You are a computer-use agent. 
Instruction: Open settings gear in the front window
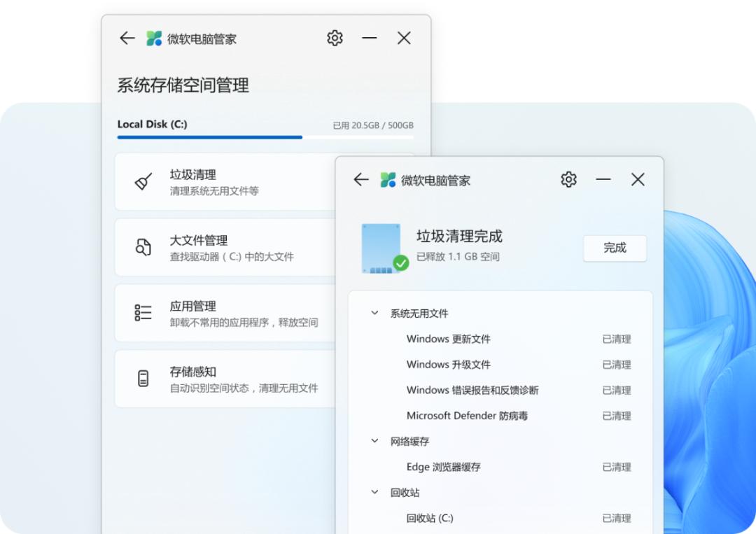click(x=568, y=180)
